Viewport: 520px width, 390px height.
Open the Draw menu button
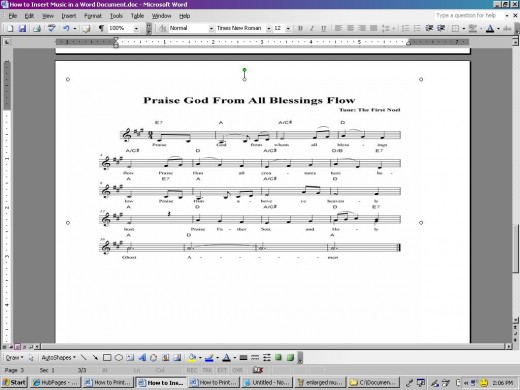coord(14,357)
